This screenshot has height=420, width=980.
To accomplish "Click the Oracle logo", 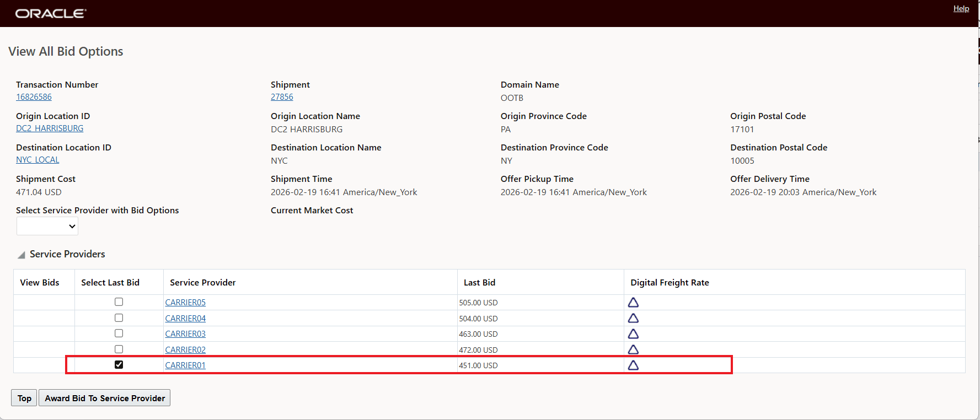I will tap(51, 13).
